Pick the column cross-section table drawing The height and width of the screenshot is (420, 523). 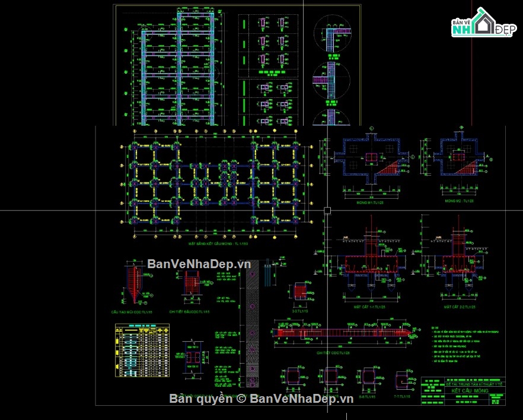point(269,70)
